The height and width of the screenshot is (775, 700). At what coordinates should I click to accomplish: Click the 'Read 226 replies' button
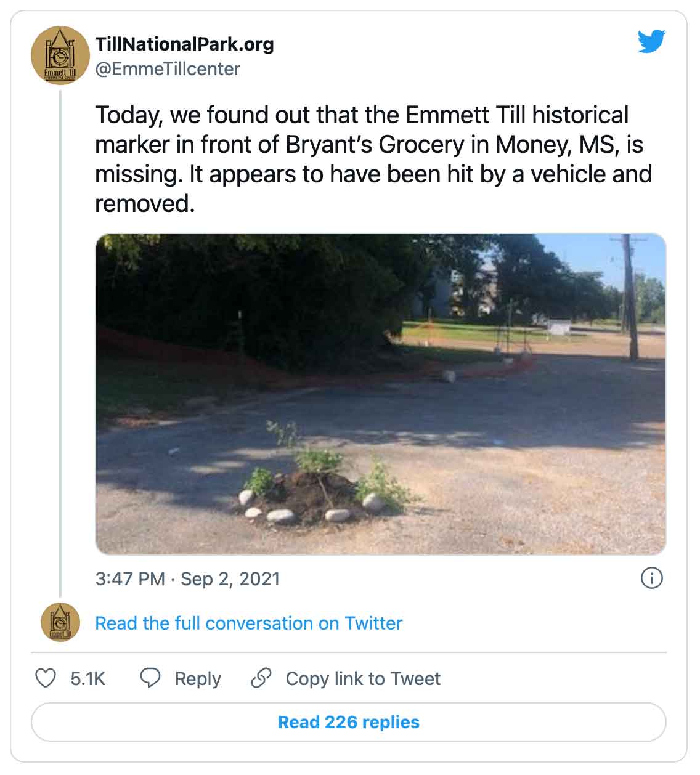[x=349, y=722]
